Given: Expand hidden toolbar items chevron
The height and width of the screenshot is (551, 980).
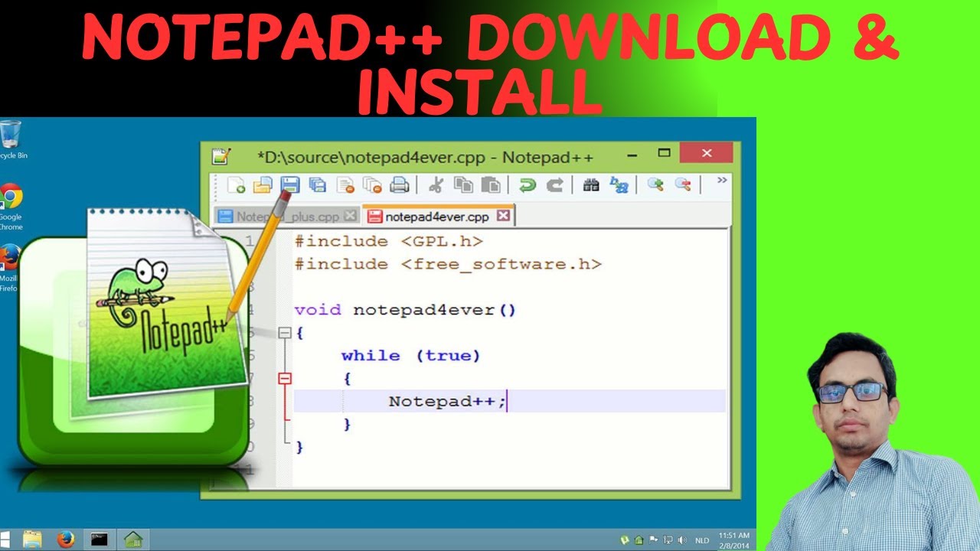Looking at the screenshot, I should click(x=721, y=181).
